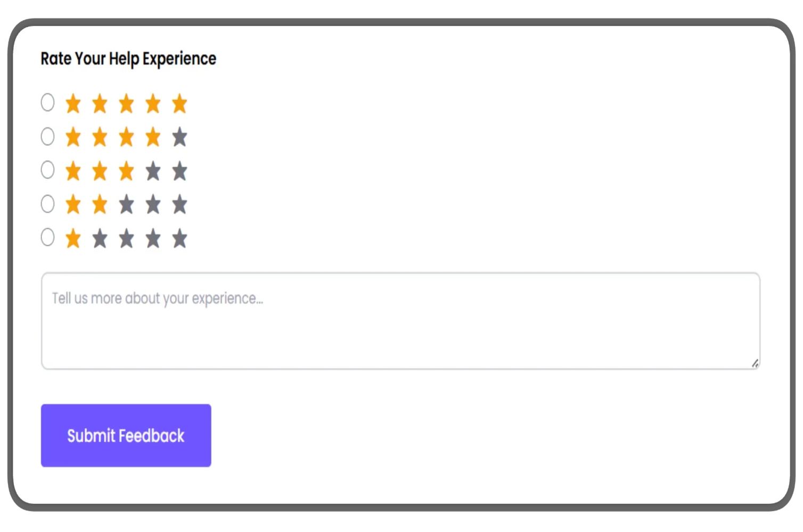Click the middle star of the four-star rating row
This screenshot has width=803, height=532.
point(126,137)
